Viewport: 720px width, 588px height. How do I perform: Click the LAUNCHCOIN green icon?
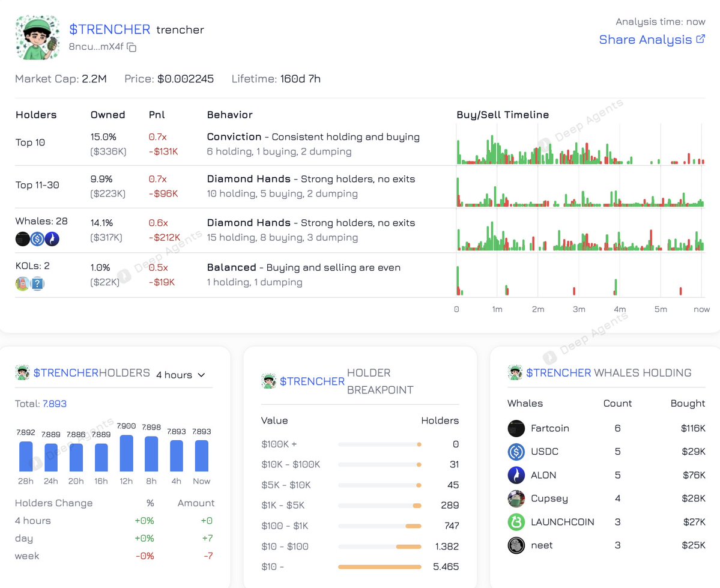(516, 522)
